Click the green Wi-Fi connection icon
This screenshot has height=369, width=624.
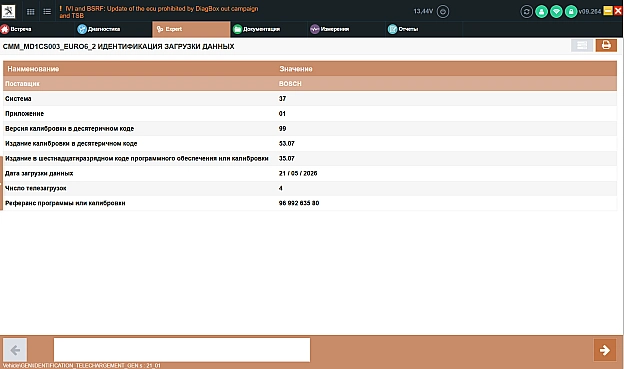(x=556, y=12)
